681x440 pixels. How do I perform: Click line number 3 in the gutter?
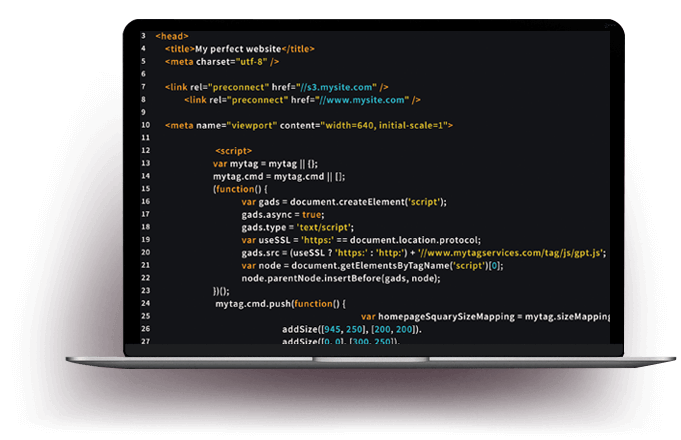click(x=143, y=36)
